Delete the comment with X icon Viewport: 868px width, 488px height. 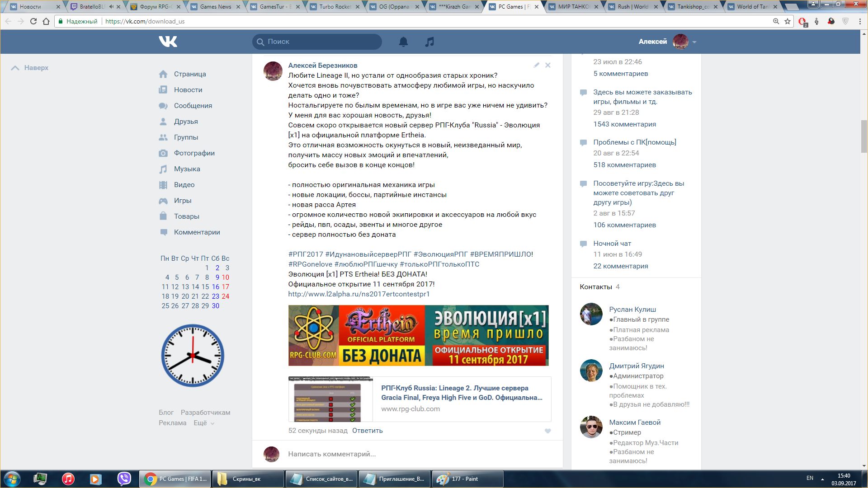[x=547, y=65]
